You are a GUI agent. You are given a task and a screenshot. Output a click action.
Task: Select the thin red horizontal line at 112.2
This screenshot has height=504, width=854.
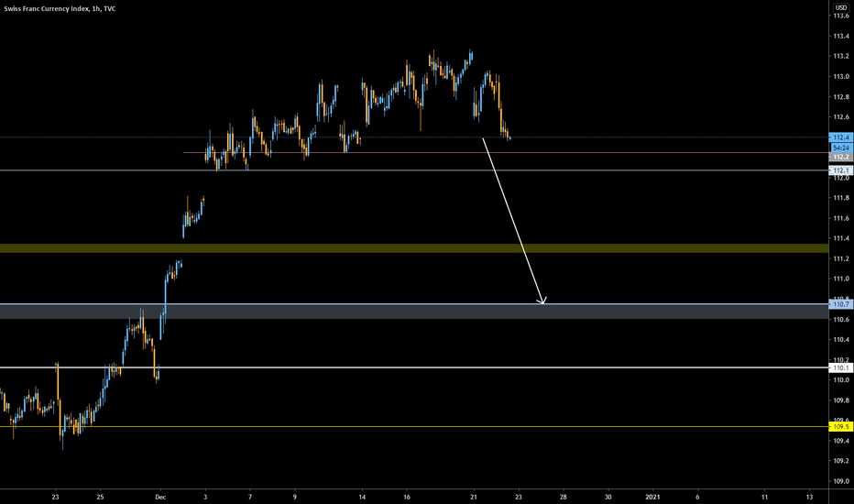click(506, 152)
